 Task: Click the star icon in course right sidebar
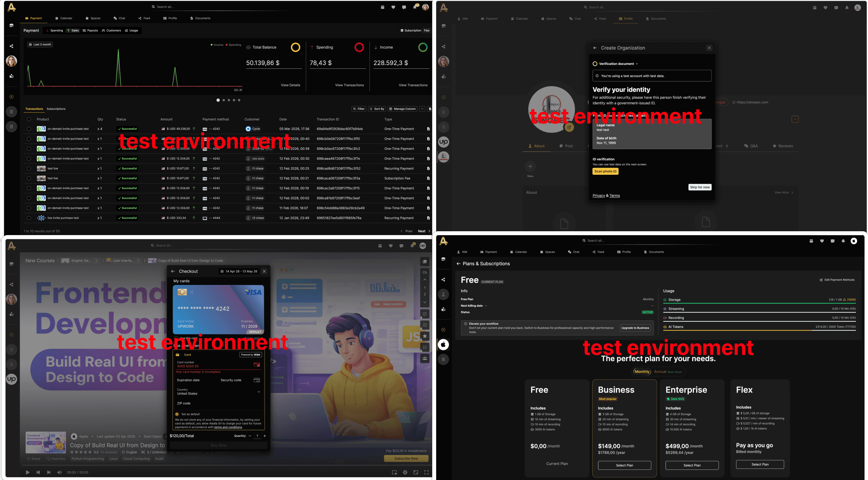point(425,336)
